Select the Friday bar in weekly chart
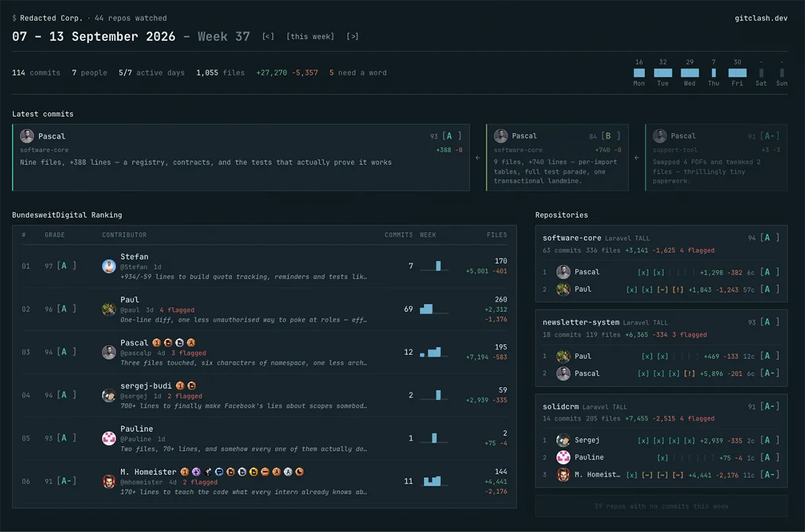Image resolution: width=805 pixels, height=532 pixels. (x=737, y=72)
